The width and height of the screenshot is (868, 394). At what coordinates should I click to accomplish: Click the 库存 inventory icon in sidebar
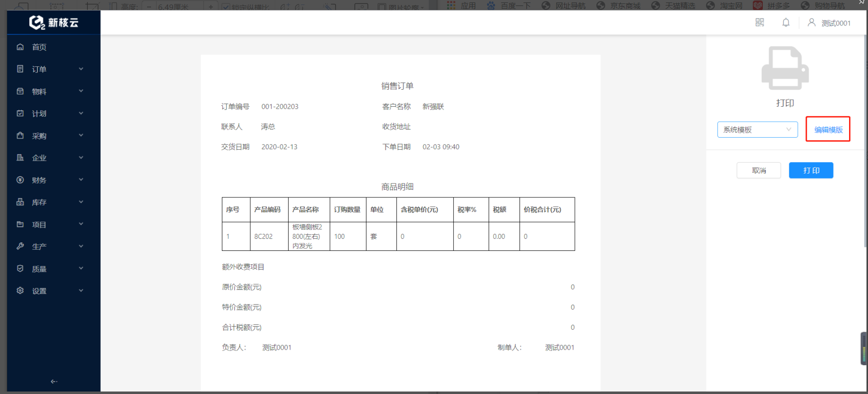(20, 202)
